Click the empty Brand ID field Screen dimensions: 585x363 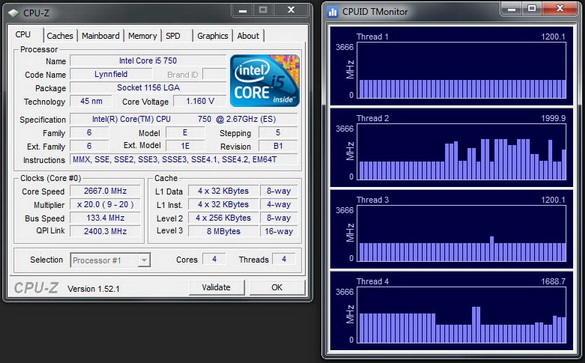click(x=214, y=74)
